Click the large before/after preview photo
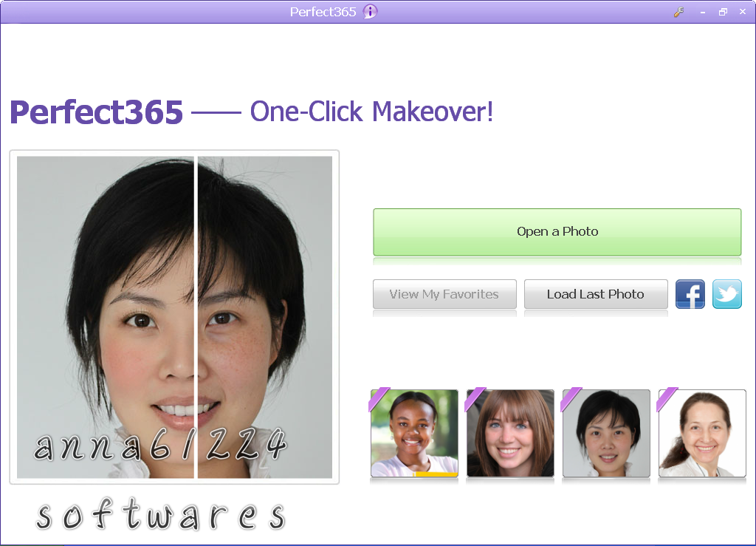756x546 pixels. coord(174,317)
